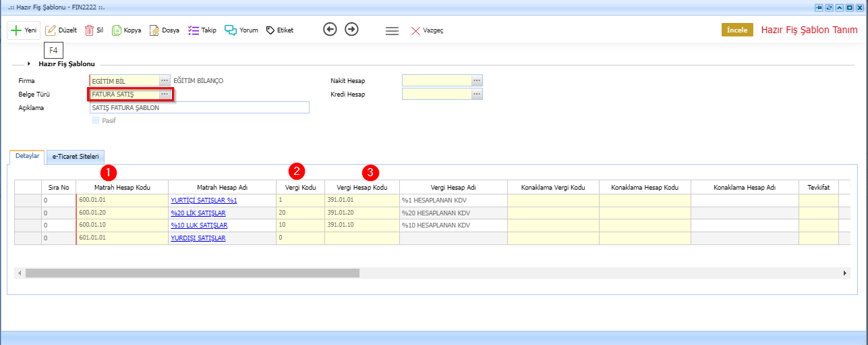The width and height of the screenshot is (868, 345).
Task: Open the Takip checklist icon
Action: coord(193,30)
